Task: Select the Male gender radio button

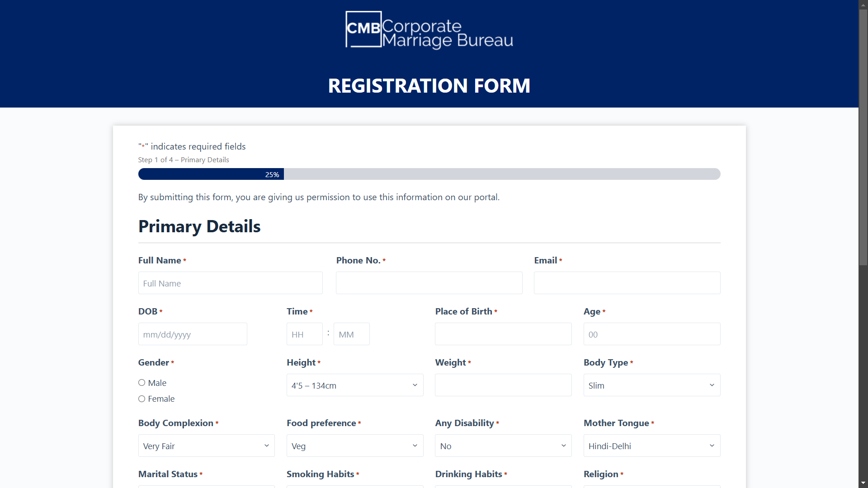Action: [142, 382]
